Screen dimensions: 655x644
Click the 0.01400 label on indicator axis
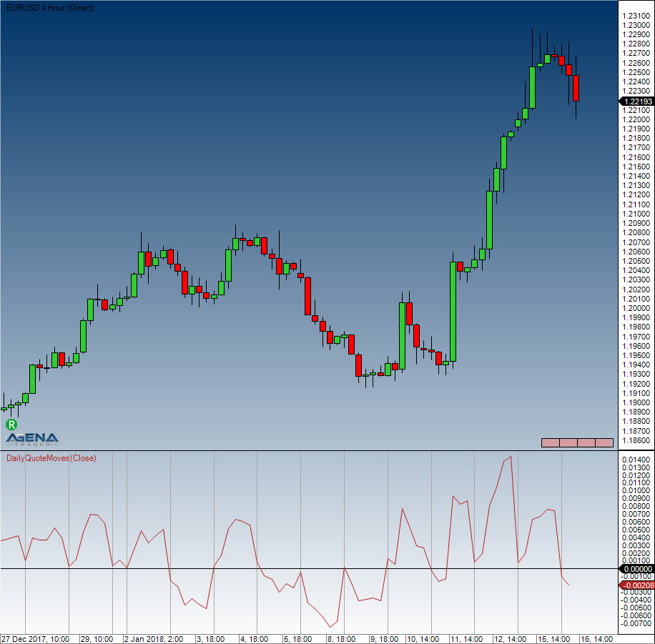[x=636, y=460]
